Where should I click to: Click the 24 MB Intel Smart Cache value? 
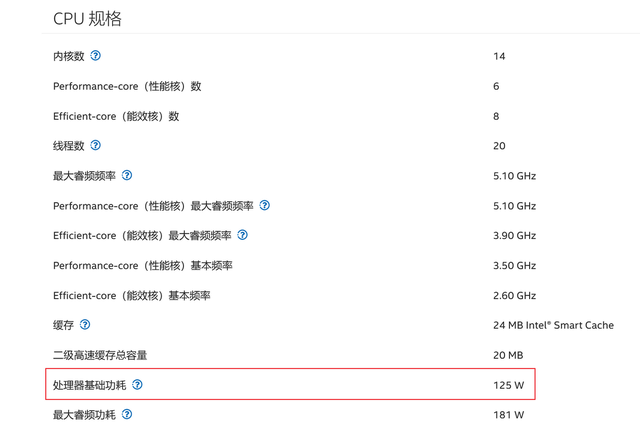[553, 325]
